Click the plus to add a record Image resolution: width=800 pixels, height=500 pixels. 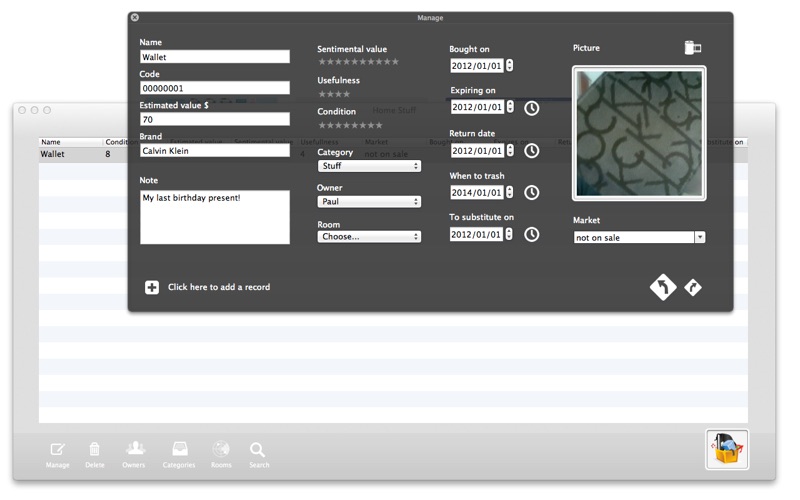(x=152, y=287)
